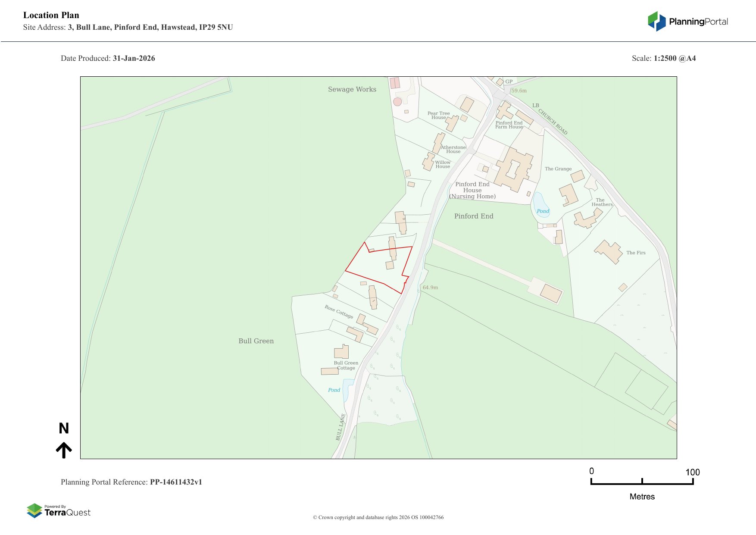Click the Rose Cottage label
This screenshot has height=535, width=756.
coord(339,311)
